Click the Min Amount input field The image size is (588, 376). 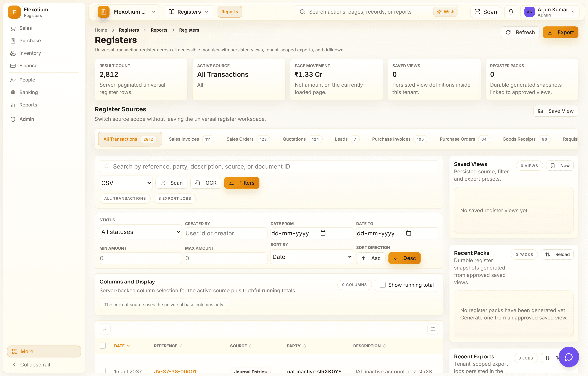(x=140, y=258)
